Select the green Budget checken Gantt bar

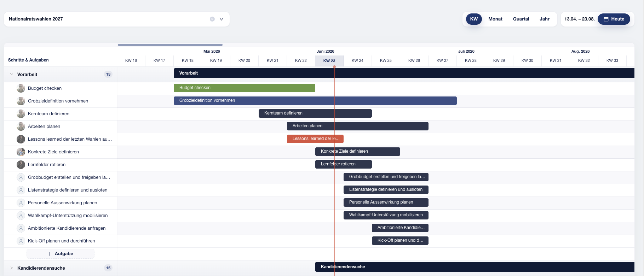(x=245, y=88)
